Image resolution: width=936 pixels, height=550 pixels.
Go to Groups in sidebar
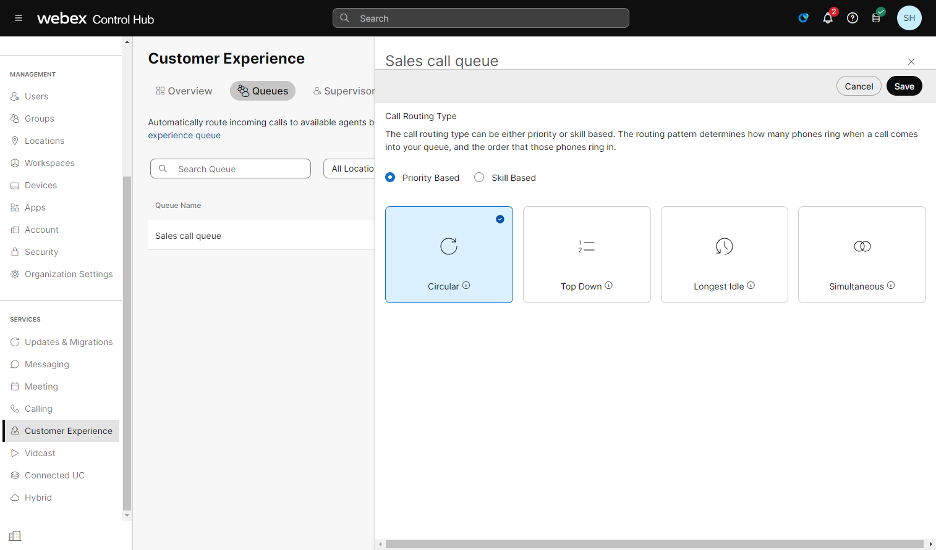coord(39,118)
